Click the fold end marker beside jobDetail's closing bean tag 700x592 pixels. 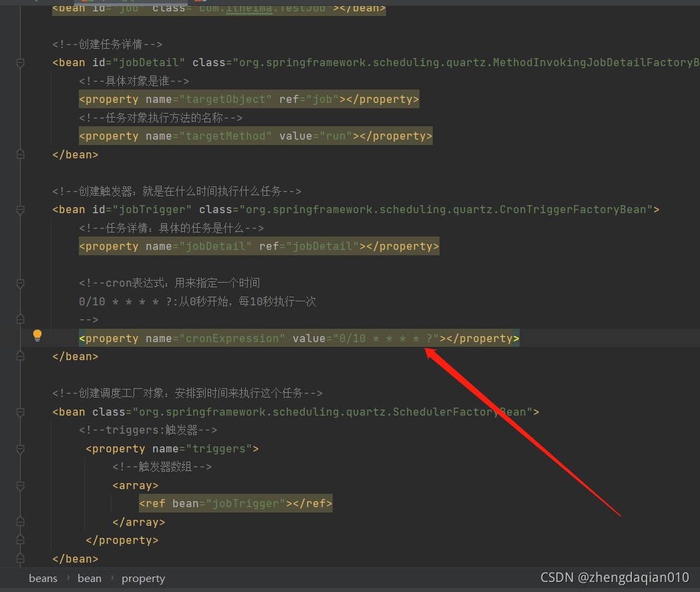tap(20, 154)
